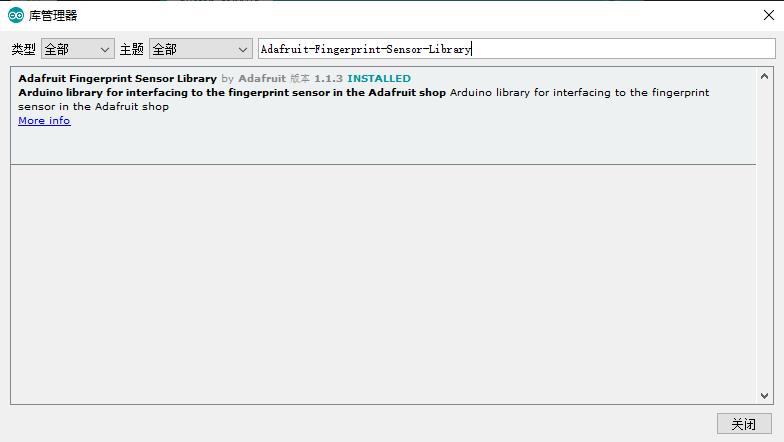Open the More info link

pyautogui.click(x=44, y=120)
